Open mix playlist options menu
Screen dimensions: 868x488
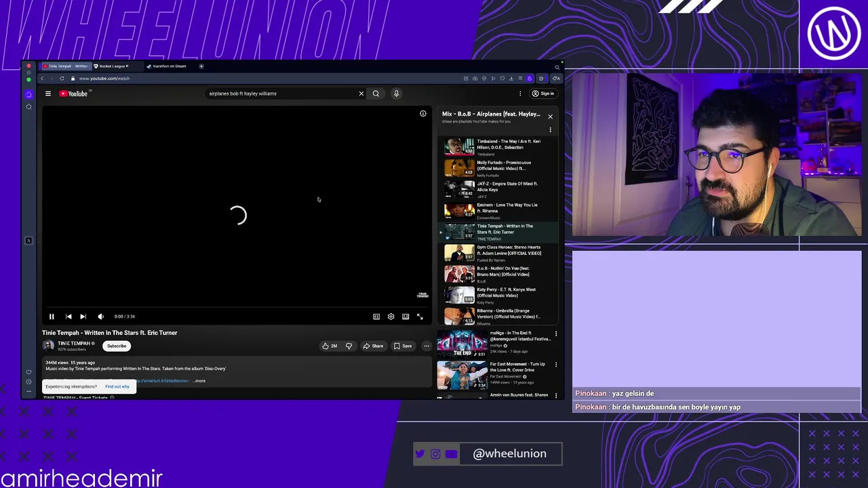pos(550,129)
